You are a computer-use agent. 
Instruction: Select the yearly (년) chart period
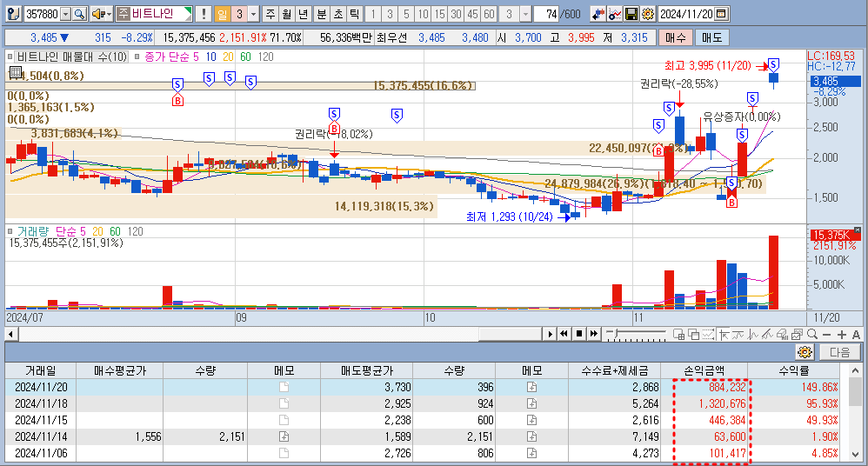pyautogui.click(x=303, y=14)
